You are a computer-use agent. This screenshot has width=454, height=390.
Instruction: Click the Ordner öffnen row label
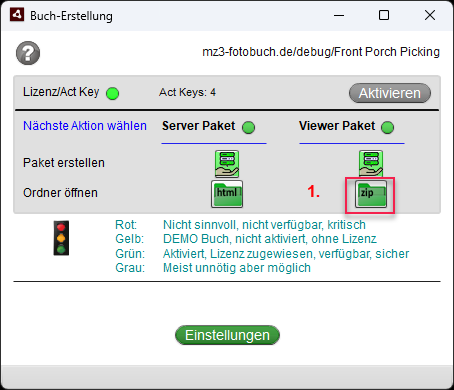point(60,193)
